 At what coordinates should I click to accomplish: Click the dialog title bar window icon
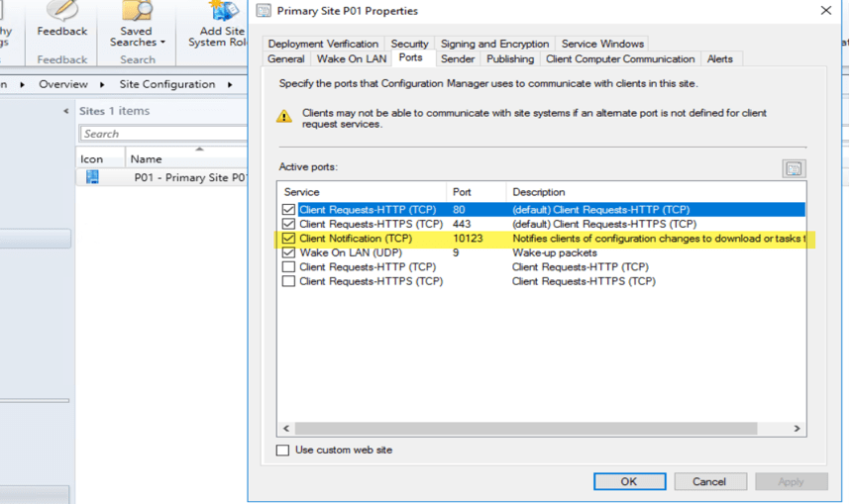pos(264,11)
